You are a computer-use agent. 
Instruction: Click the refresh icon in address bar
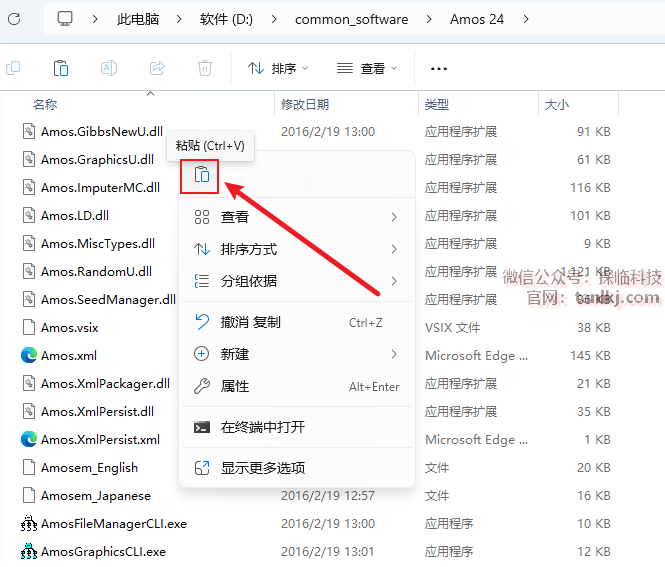click(x=14, y=19)
